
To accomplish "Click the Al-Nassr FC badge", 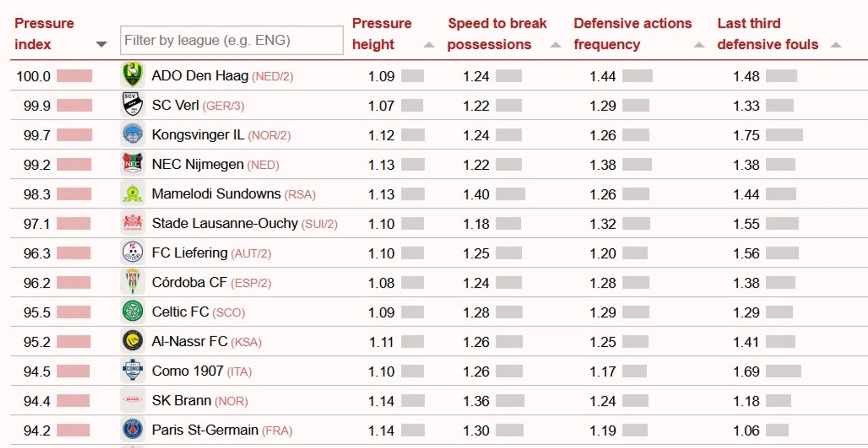I will 133,341.
